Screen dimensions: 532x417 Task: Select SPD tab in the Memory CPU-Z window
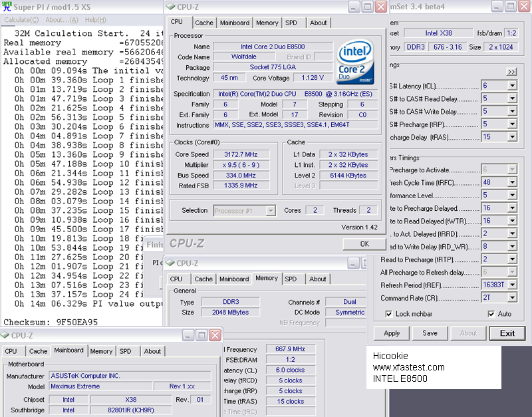coord(291,279)
